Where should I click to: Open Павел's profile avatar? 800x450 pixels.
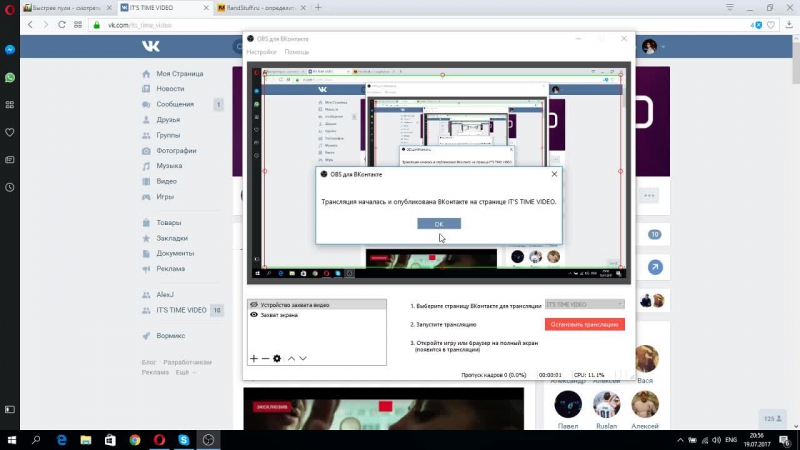click(568, 404)
